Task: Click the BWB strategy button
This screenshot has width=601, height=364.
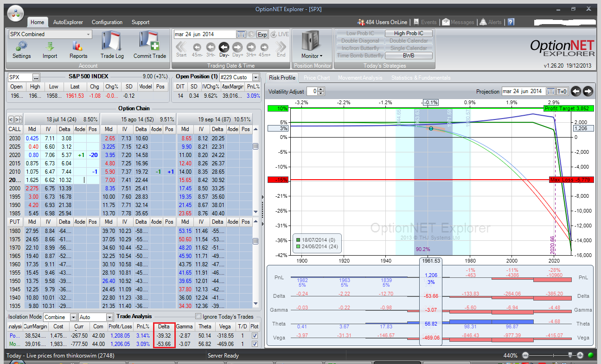Action: 409,56
